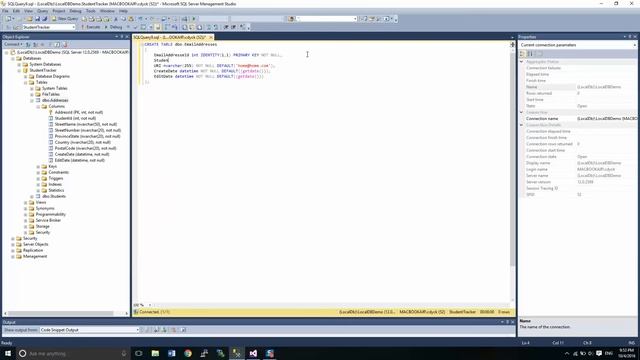Screen dimensions: 640x360
Task: Select the Constraints folder
Action: click(58, 172)
